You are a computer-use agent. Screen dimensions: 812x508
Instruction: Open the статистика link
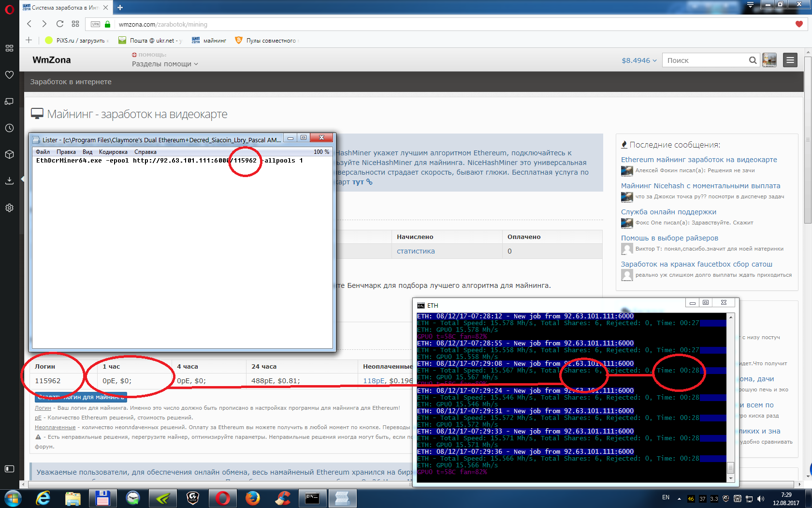tap(416, 251)
